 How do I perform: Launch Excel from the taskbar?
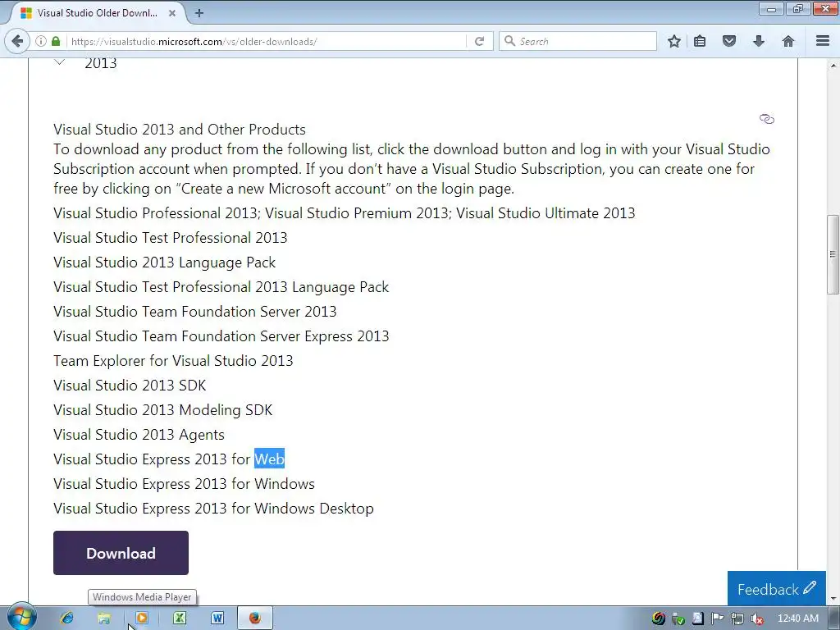coord(180,619)
